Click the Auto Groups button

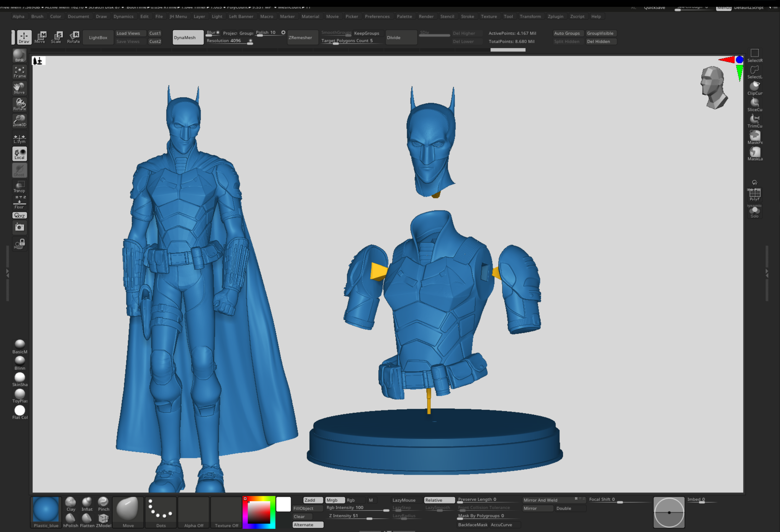coord(568,33)
